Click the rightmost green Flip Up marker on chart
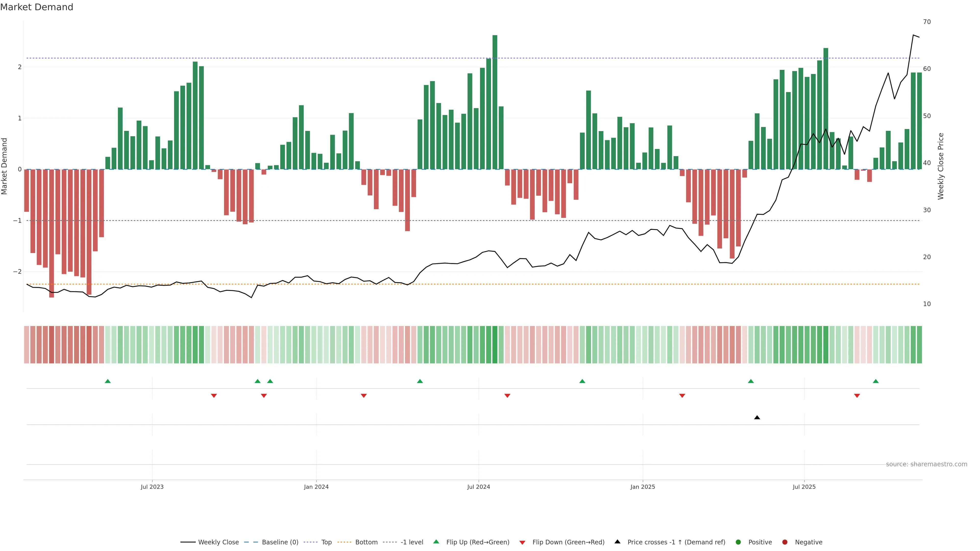The image size is (980, 551). 875,381
